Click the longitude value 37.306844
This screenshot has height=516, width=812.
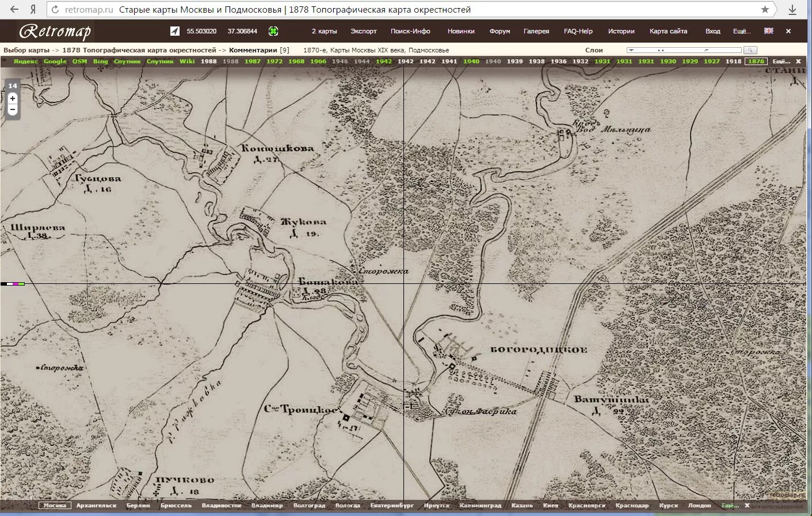click(x=242, y=31)
